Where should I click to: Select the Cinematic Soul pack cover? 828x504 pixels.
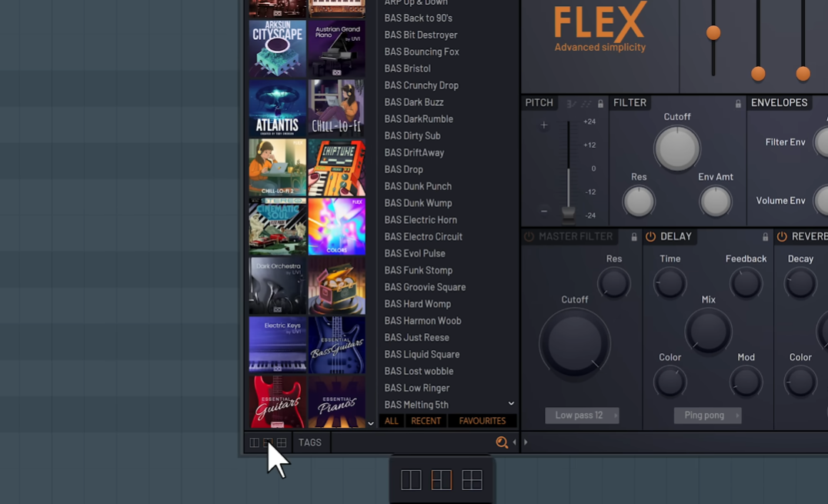[277, 226]
